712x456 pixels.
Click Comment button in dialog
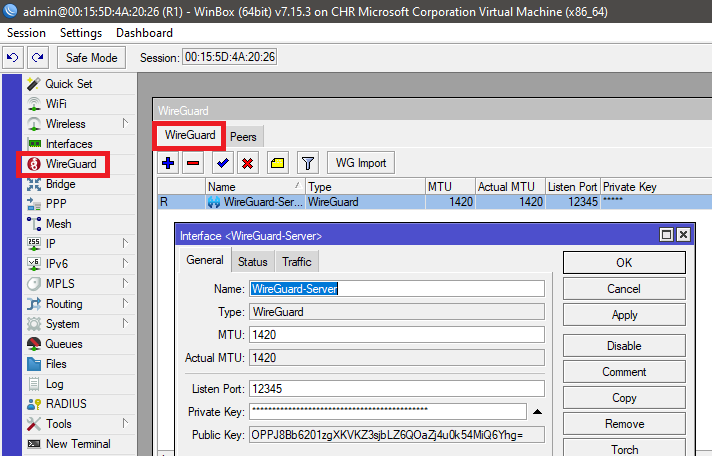tap(624, 372)
